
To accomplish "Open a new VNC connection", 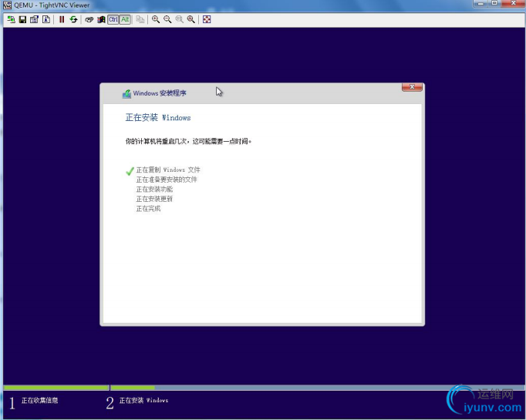I will (x=11, y=19).
